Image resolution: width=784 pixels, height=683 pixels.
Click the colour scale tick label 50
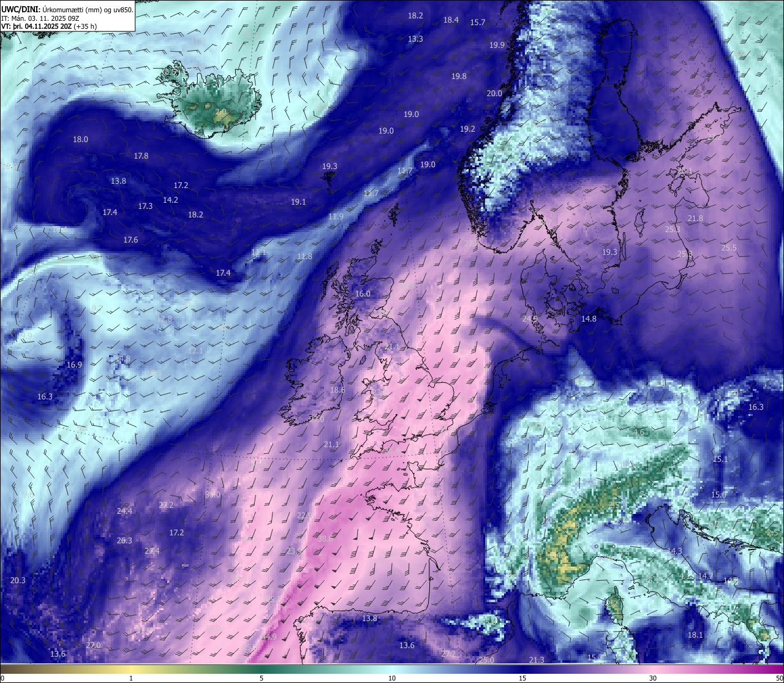pos(778,677)
